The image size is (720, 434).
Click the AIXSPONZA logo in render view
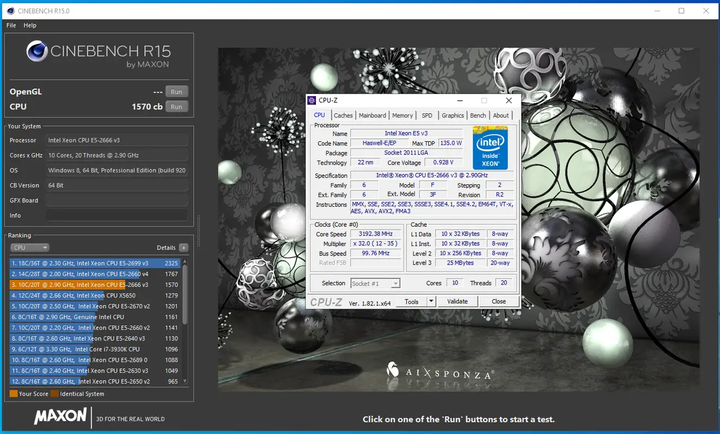pos(440,372)
